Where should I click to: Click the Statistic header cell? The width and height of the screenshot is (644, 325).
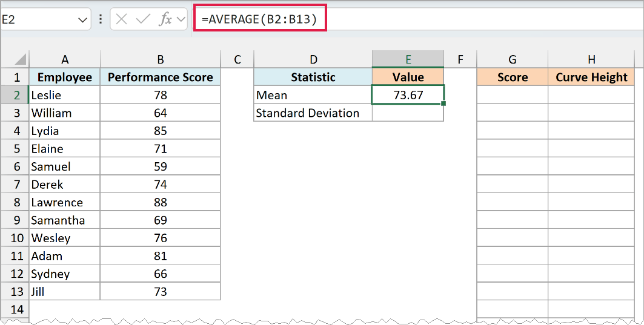[x=313, y=77]
